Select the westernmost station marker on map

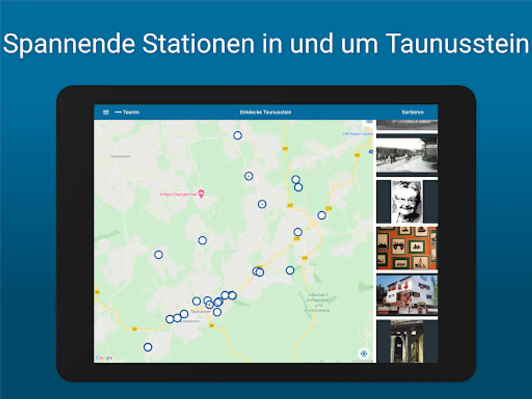click(x=148, y=347)
